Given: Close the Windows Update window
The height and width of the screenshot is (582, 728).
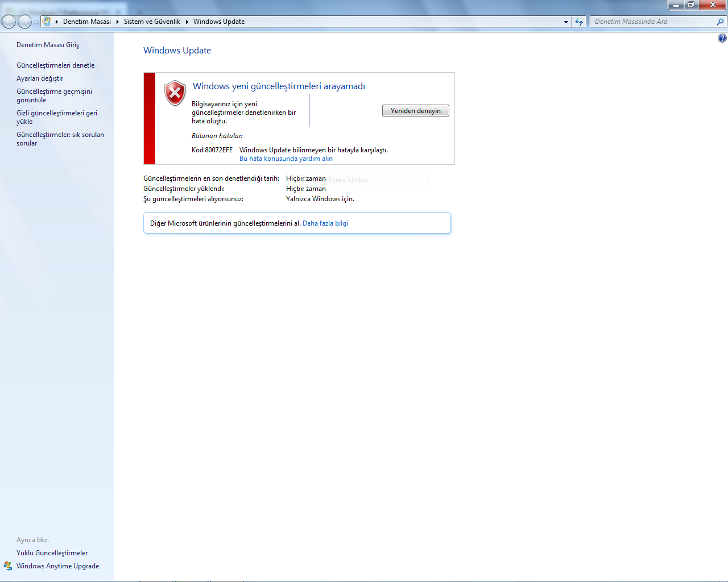Looking at the screenshot, I should point(713,5).
